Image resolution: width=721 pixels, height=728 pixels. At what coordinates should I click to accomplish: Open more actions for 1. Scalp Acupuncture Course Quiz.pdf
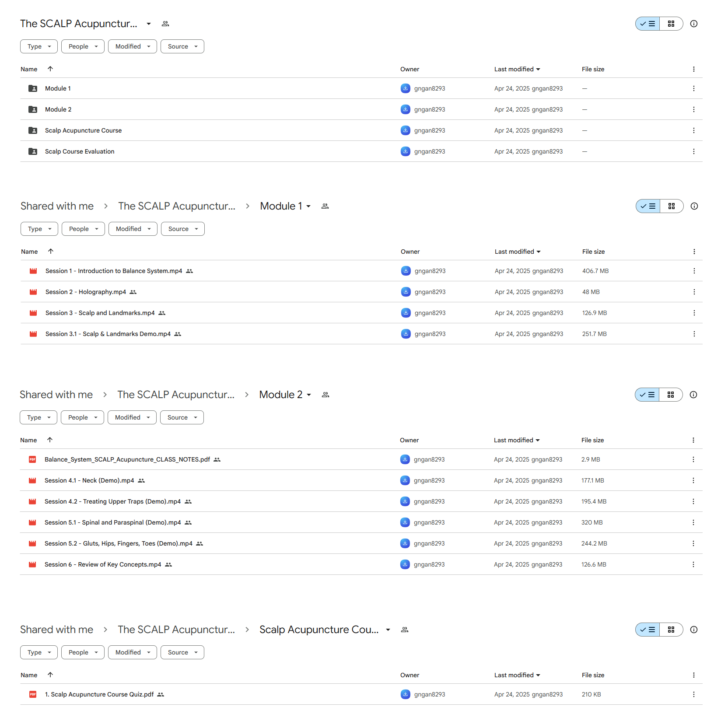click(x=693, y=694)
